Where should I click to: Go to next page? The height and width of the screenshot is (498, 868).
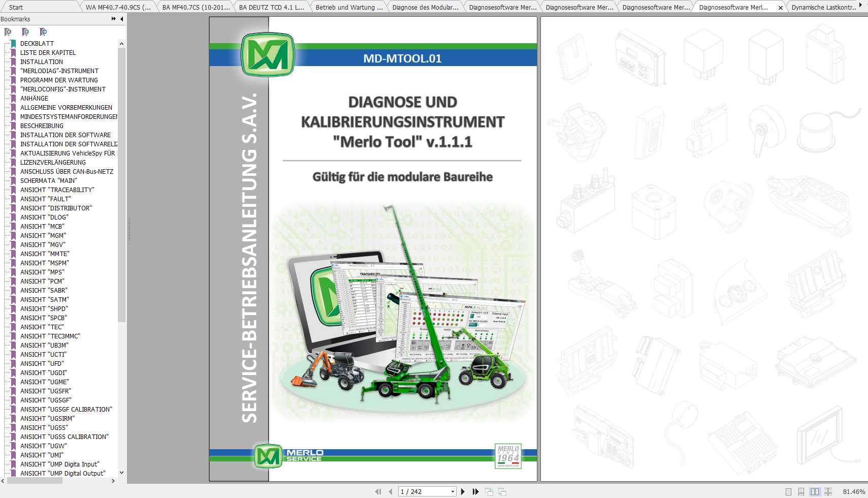(463, 491)
